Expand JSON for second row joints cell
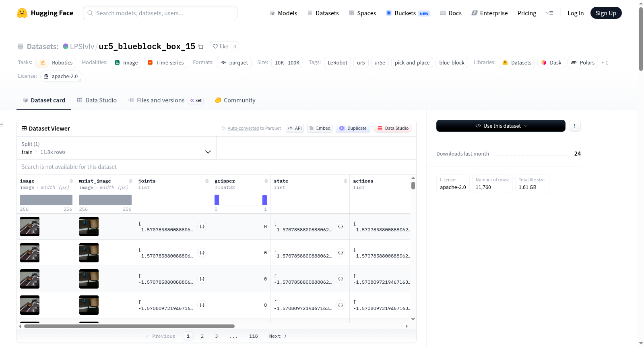The width and height of the screenshot is (644, 347). coord(202,253)
